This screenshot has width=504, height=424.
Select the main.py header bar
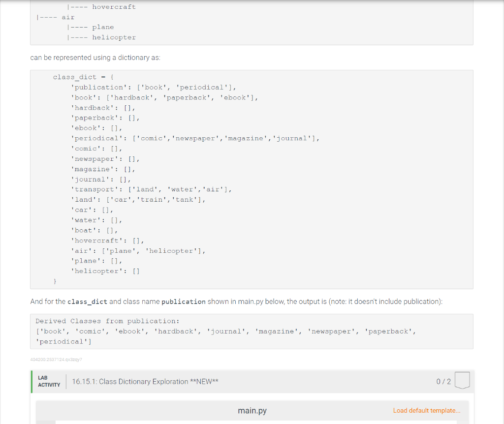pyautogui.click(x=252, y=410)
